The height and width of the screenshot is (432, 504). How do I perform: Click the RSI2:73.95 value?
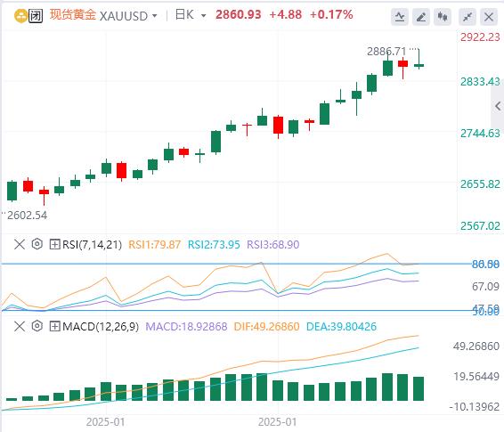coord(214,245)
